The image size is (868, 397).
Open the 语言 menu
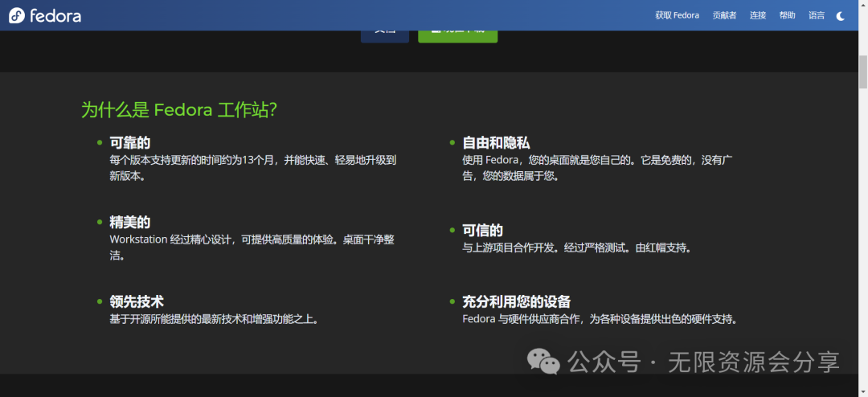point(817,15)
